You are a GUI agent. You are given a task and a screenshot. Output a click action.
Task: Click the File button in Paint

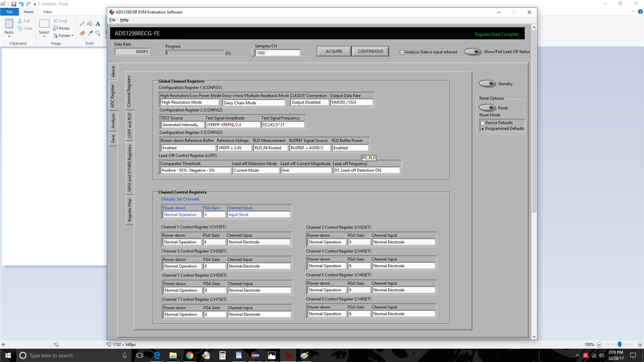coord(9,12)
